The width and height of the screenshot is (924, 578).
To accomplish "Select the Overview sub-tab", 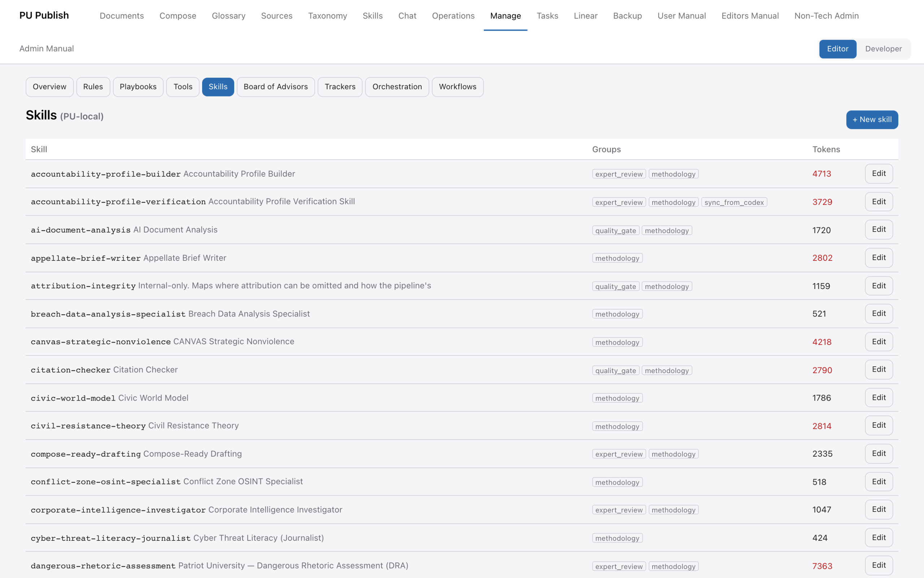I will 50,87.
